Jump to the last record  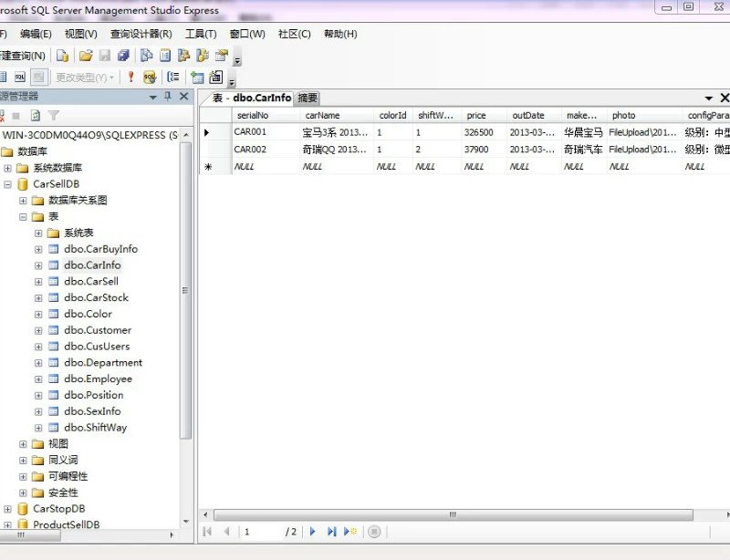pyautogui.click(x=331, y=531)
